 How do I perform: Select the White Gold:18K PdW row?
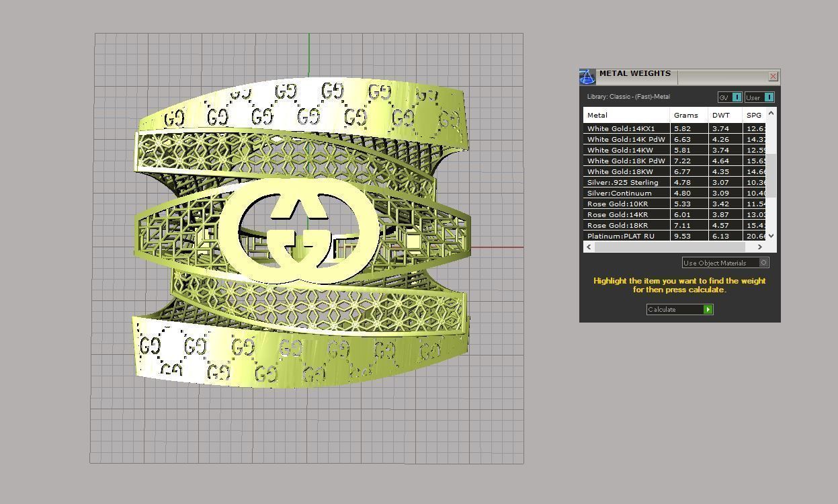(x=675, y=161)
